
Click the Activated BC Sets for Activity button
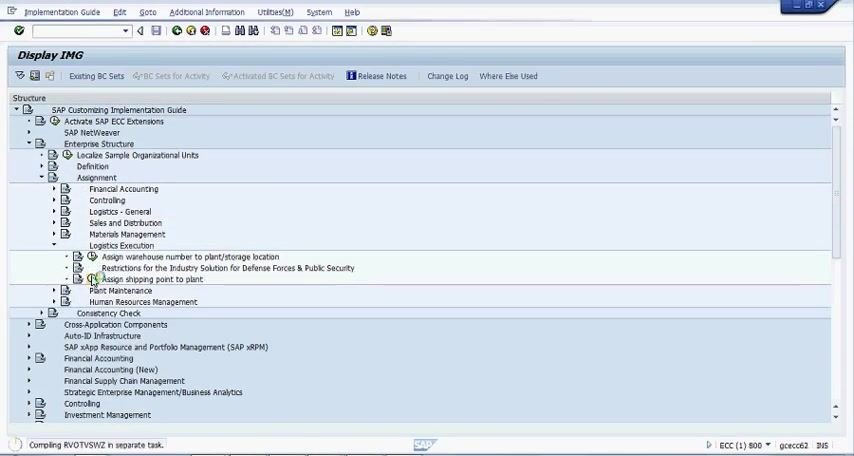[278, 76]
